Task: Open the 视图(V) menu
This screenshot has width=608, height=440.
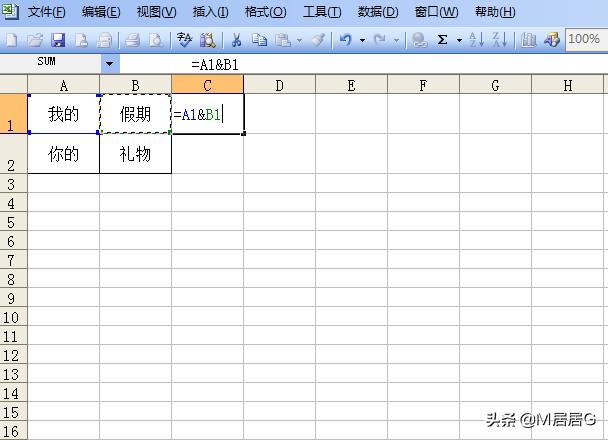Action: click(157, 12)
